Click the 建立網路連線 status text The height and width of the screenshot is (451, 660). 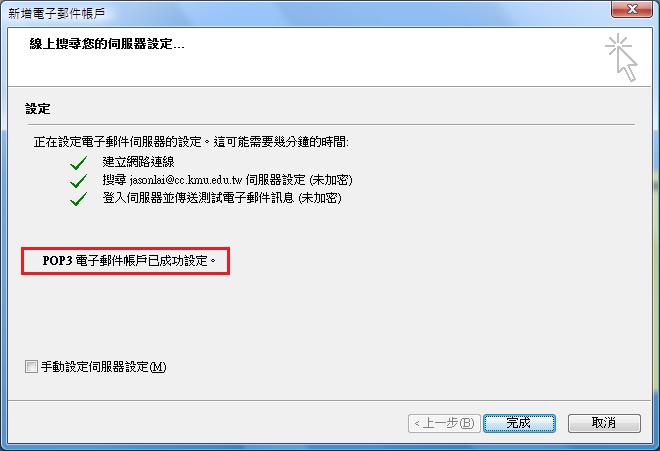tap(138, 162)
